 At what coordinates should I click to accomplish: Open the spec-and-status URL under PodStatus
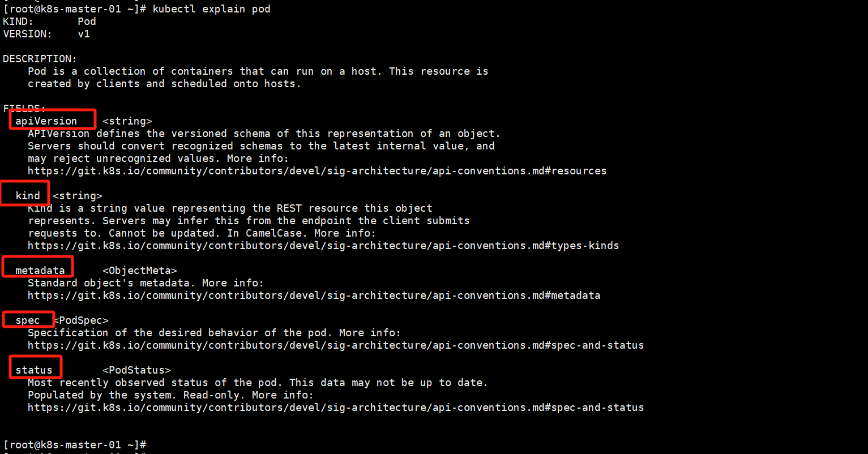[x=335, y=408]
